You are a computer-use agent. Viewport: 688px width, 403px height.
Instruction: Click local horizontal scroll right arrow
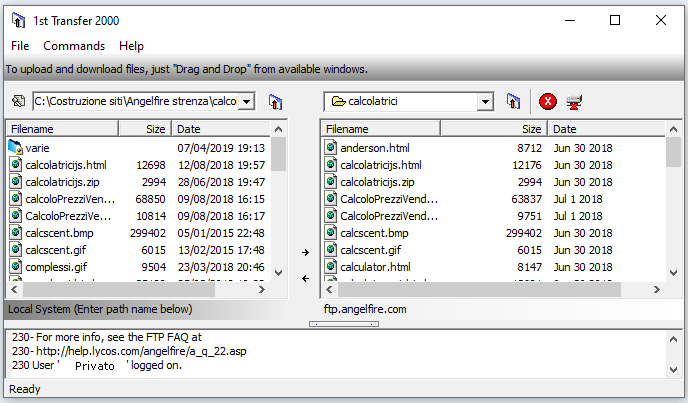262,289
